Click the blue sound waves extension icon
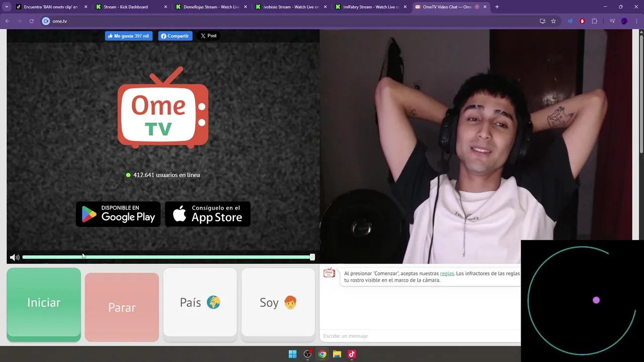 pos(570,21)
